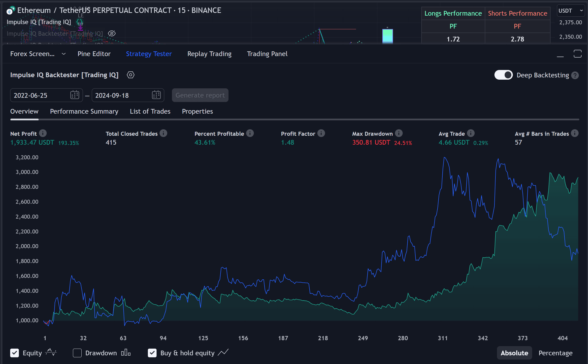588x364 pixels.
Task: Enable the Drawdown checkbox
Action: click(77, 353)
